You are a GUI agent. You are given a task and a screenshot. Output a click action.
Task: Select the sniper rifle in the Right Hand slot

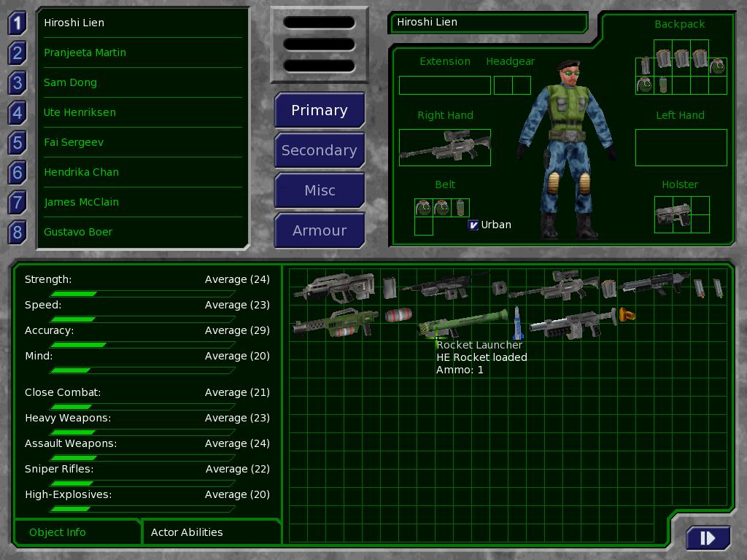(x=444, y=147)
